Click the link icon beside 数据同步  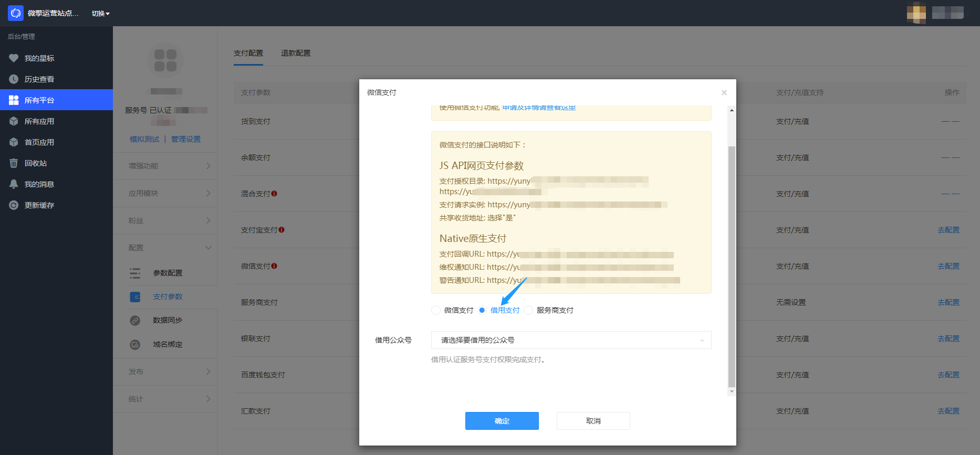pyautogui.click(x=135, y=320)
